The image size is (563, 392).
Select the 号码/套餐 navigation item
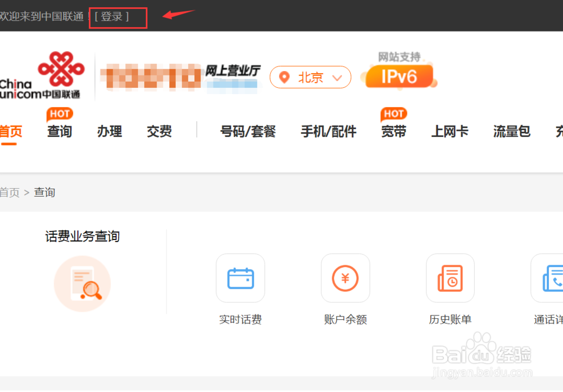point(248,132)
